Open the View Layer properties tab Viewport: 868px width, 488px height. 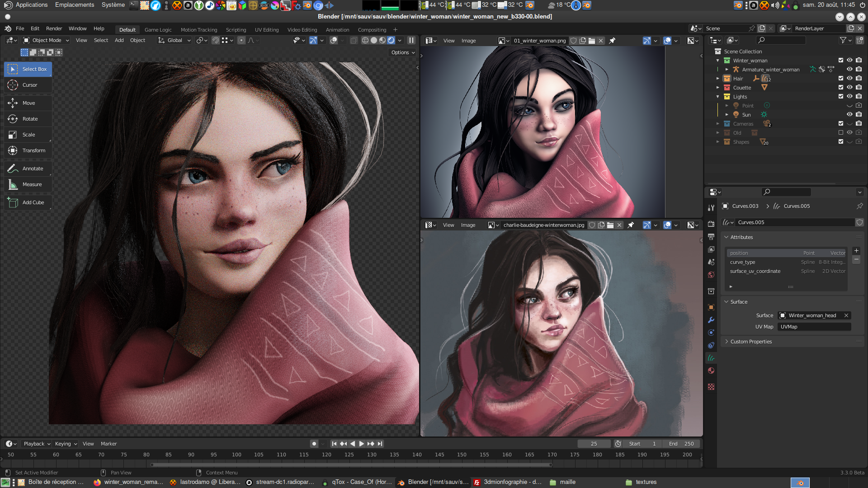coord(711,249)
